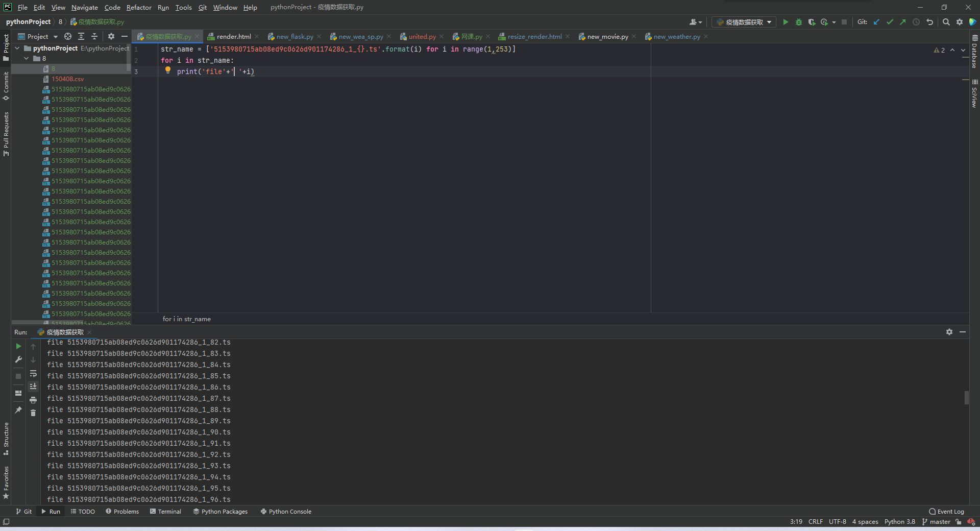Start debugging with the bug icon
980x531 pixels.
[799, 22]
